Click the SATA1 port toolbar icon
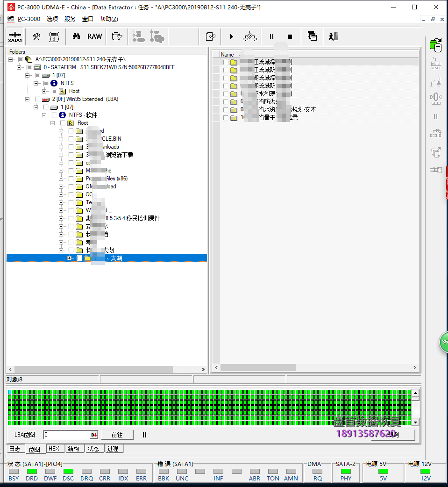 coord(15,36)
